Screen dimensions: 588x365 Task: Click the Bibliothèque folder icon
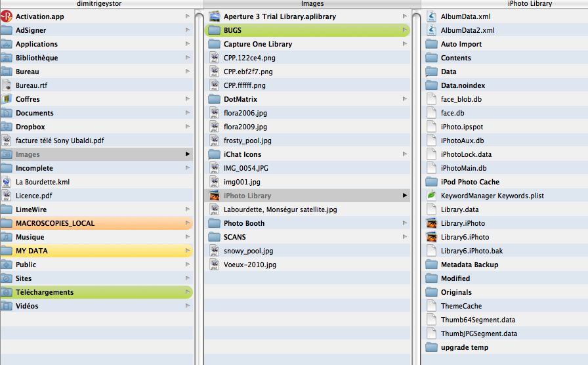[x=7, y=58]
